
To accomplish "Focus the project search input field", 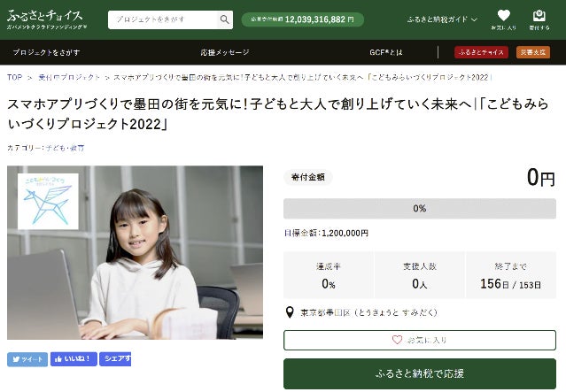I will point(164,19).
